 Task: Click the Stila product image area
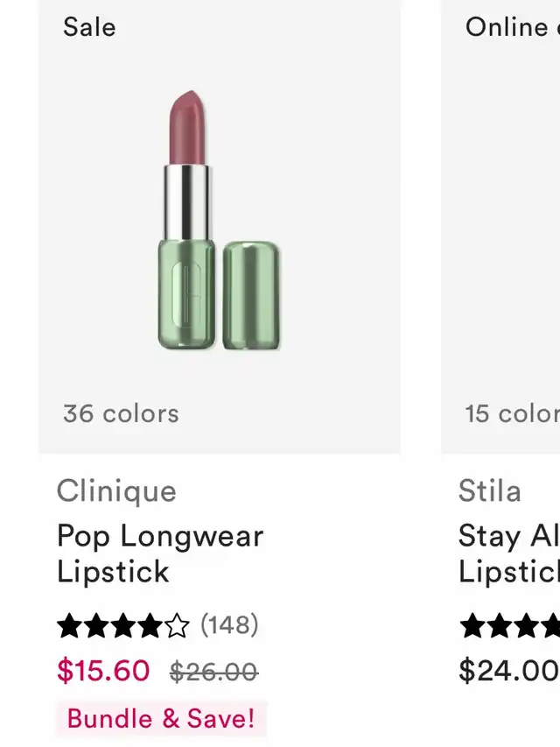pos(503,219)
